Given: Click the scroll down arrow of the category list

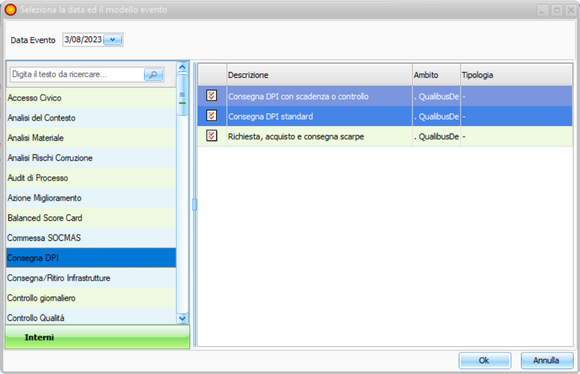Looking at the screenshot, I should click(x=182, y=318).
